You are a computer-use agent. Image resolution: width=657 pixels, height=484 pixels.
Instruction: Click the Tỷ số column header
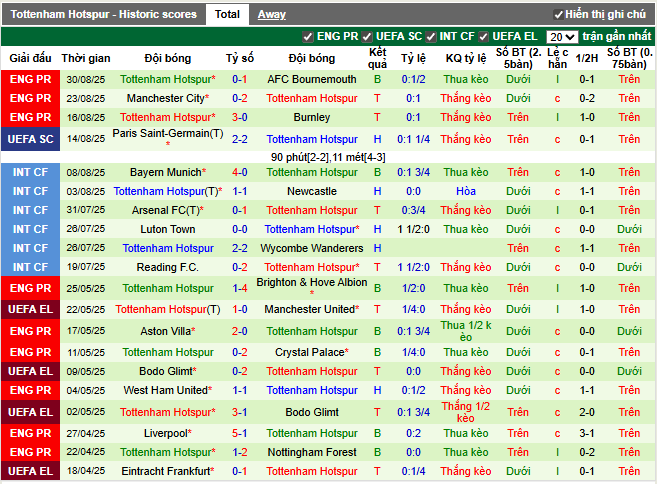point(240,58)
